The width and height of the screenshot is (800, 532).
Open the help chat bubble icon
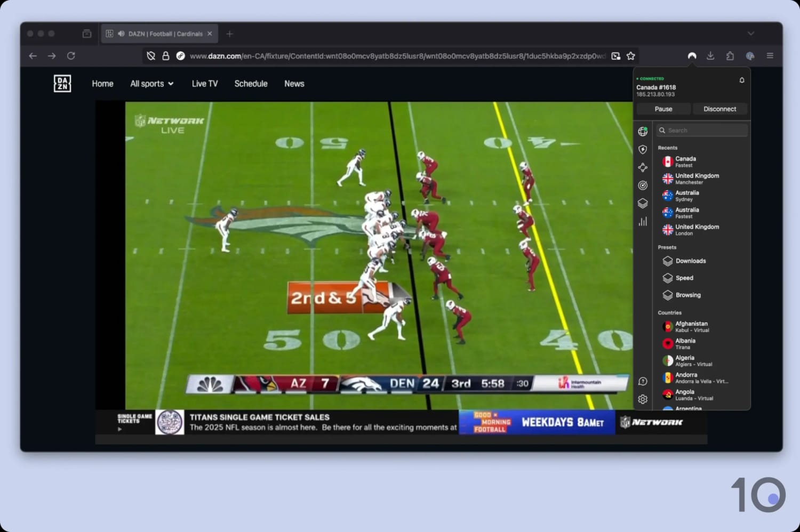(x=643, y=381)
